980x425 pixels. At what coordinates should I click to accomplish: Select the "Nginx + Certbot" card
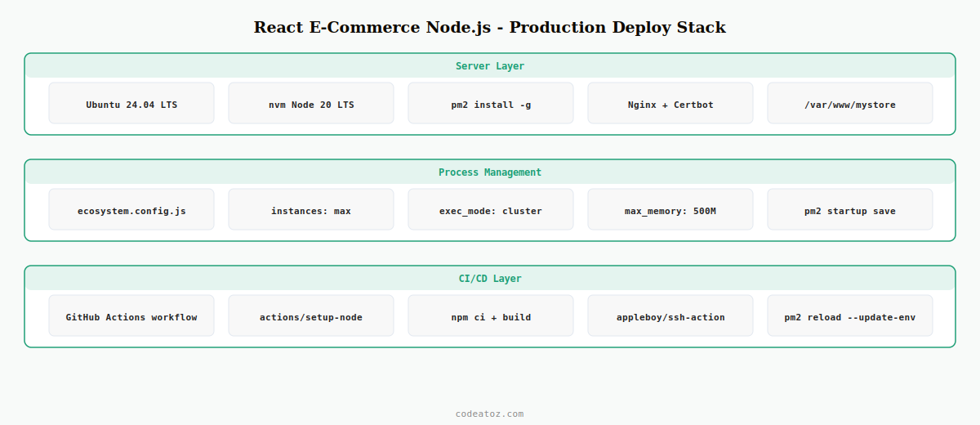(x=670, y=103)
